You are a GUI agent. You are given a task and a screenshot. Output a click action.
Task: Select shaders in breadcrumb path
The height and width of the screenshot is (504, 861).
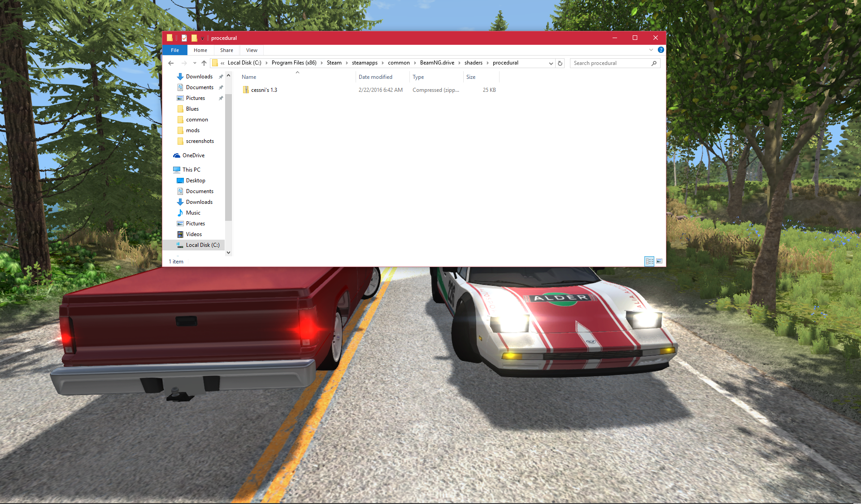pyautogui.click(x=474, y=63)
